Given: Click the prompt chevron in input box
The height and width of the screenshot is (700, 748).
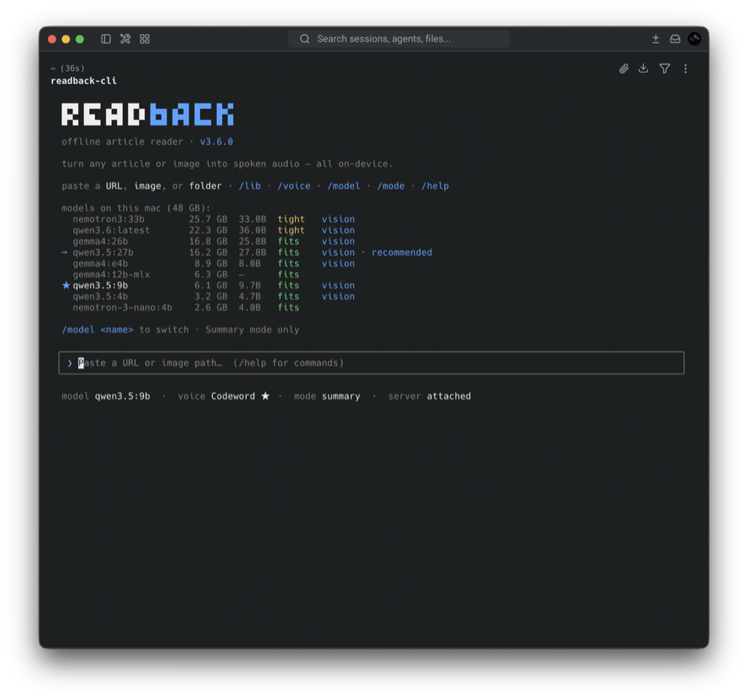Looking at the screenshot, I should (69, 363).
